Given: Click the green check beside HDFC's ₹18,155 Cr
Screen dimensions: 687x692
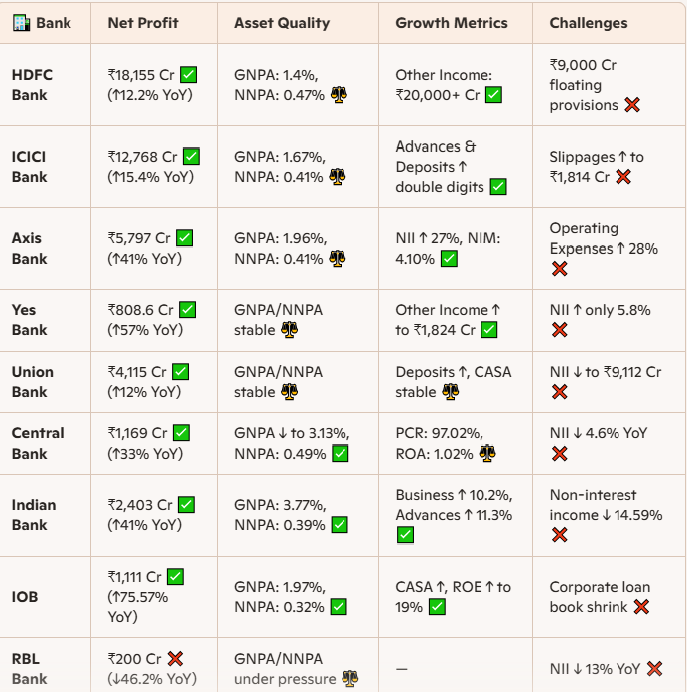Looking at the screenshot, I should [187, 74].
